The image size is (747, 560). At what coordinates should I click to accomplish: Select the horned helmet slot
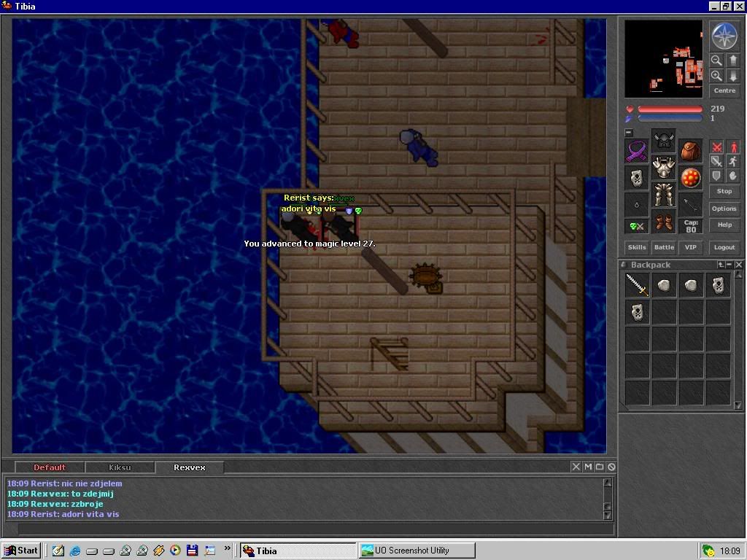click(x=664, y=141)
